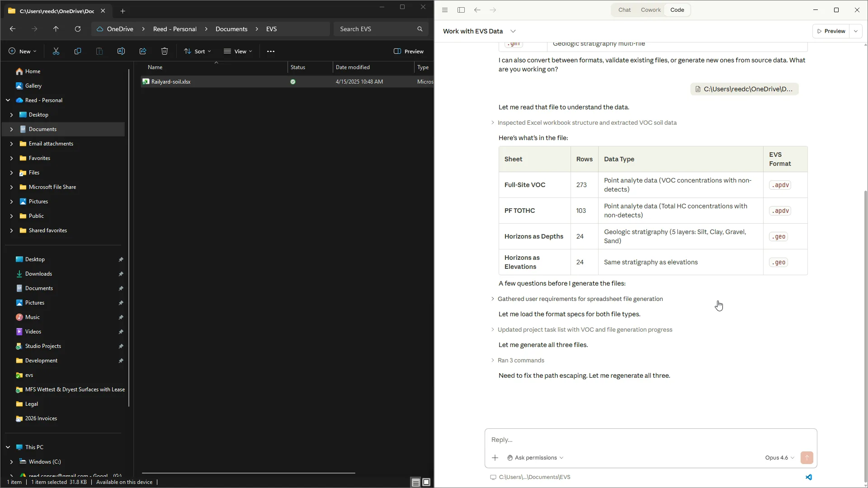Switch to the Cowork tab
Image resolution: width=868 pixels, height=488 pixels.
(x=651, y=10)
